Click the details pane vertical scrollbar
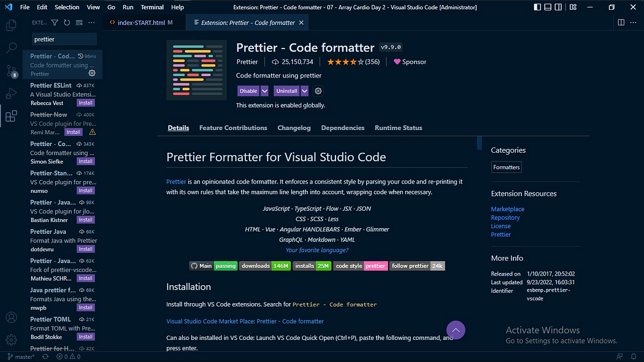 click(x=479, y=143)
